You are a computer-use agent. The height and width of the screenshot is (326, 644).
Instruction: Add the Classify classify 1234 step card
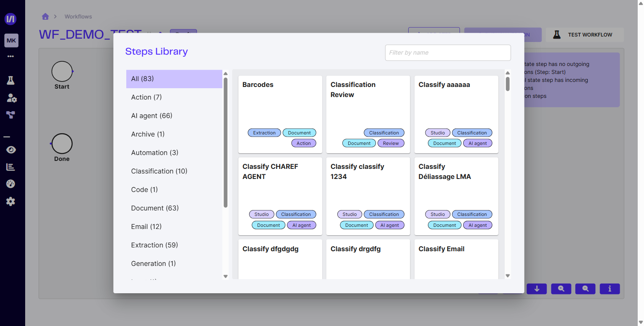tap(368, 196)
